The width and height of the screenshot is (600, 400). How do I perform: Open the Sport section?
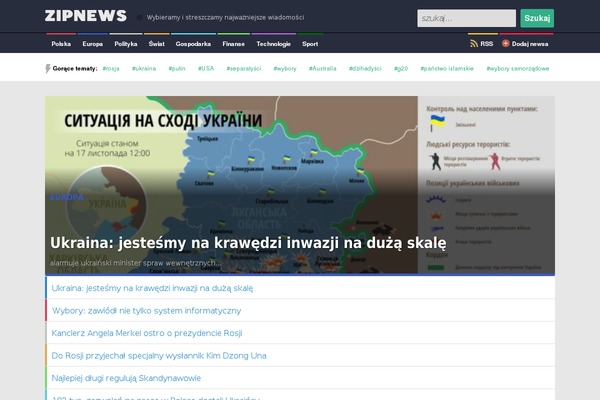click(x=310, y=44)
